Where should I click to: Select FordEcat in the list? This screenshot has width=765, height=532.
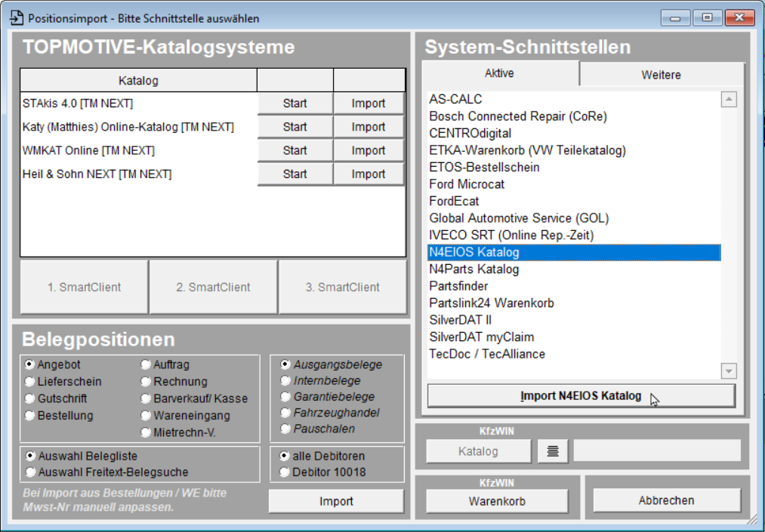point(574,201)
